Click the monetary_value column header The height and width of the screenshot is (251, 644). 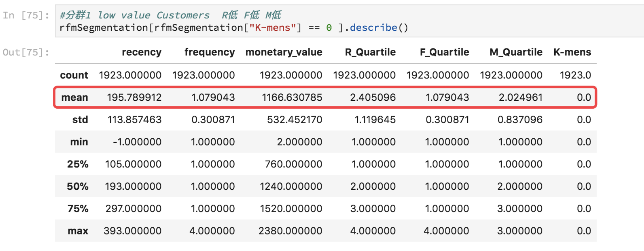284,52
